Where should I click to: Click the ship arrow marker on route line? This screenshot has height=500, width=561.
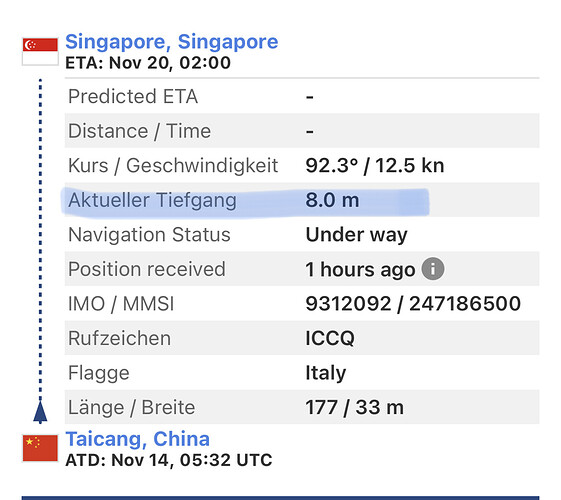[x=40, y=412]
